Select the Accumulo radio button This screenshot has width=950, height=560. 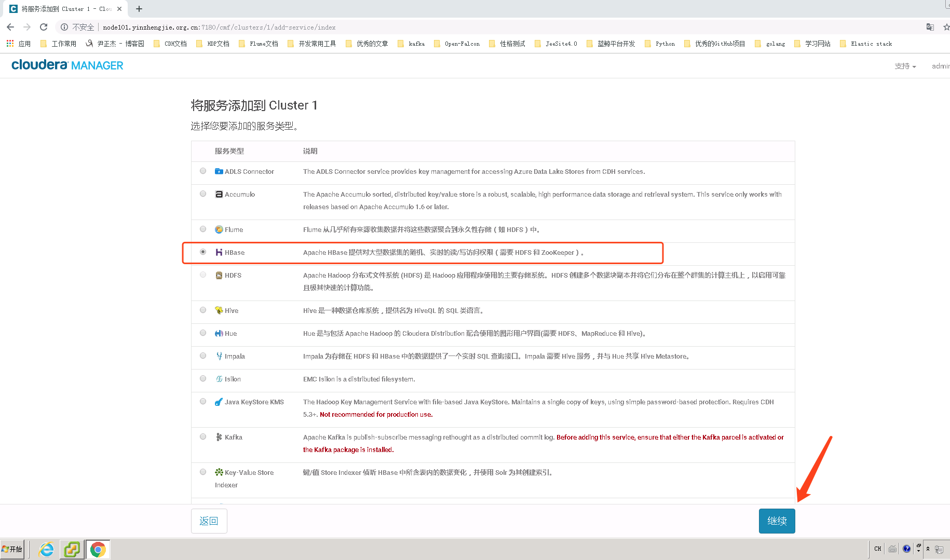pyautogui.click(x=203, y=194)
